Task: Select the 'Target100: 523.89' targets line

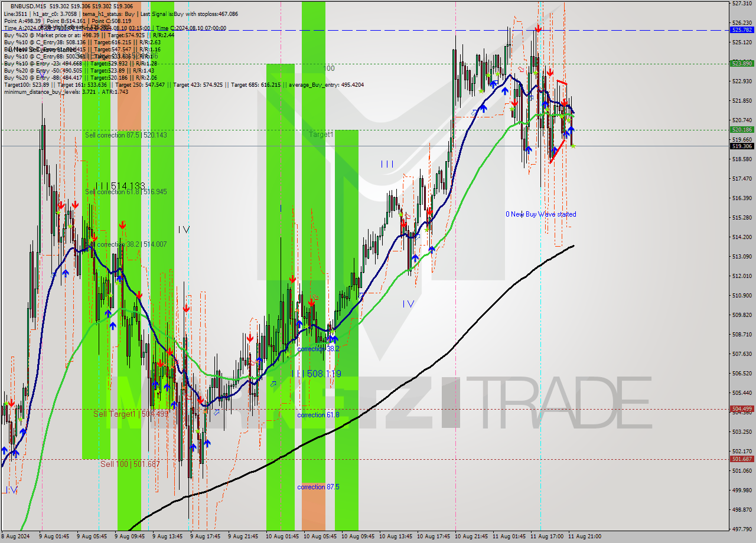Action: click(184, 84)
